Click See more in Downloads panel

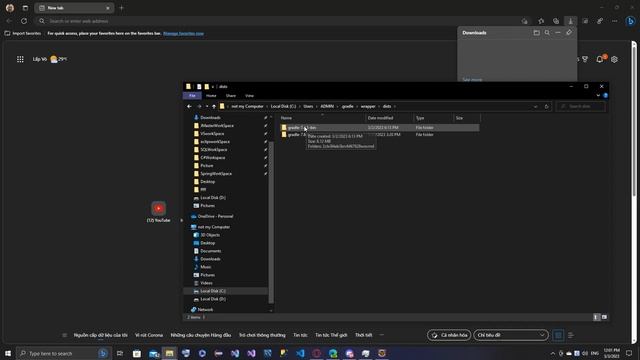click(472, 80)
